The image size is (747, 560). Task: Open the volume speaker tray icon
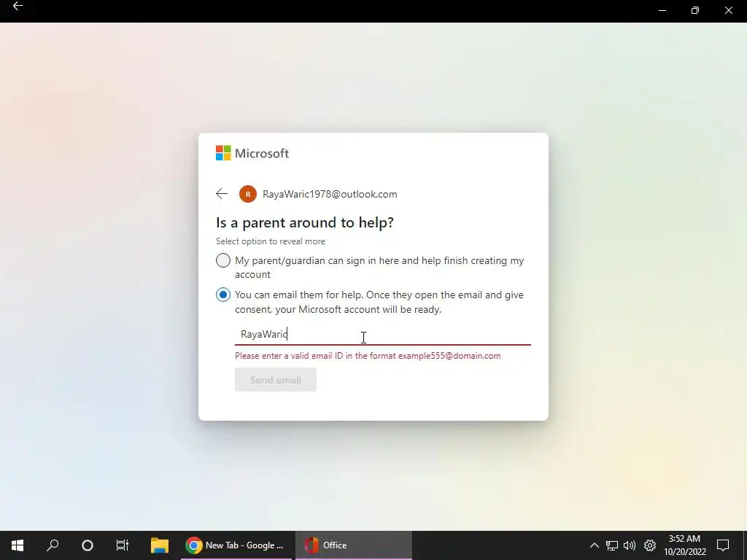tap(630, 545)
